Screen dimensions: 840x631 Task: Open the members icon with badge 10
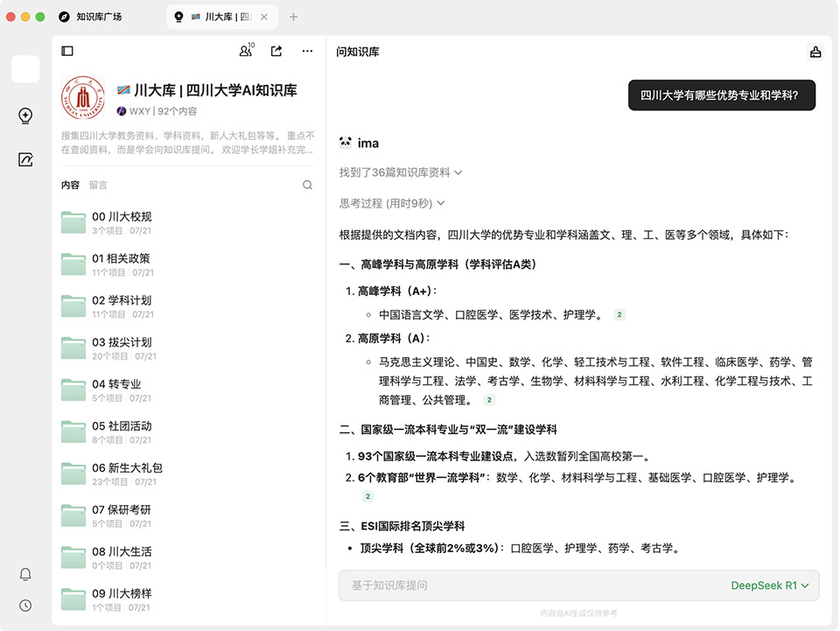tap(246, 52)
